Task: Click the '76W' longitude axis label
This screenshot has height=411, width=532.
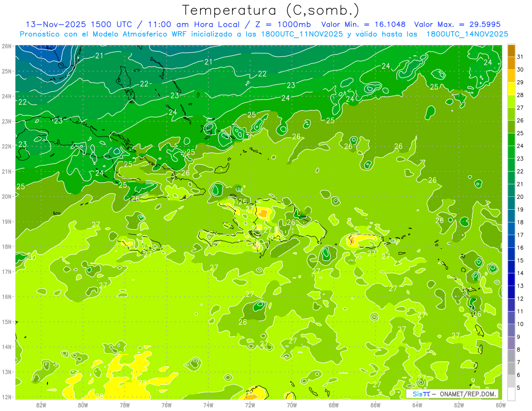Action: click(167, 405)
